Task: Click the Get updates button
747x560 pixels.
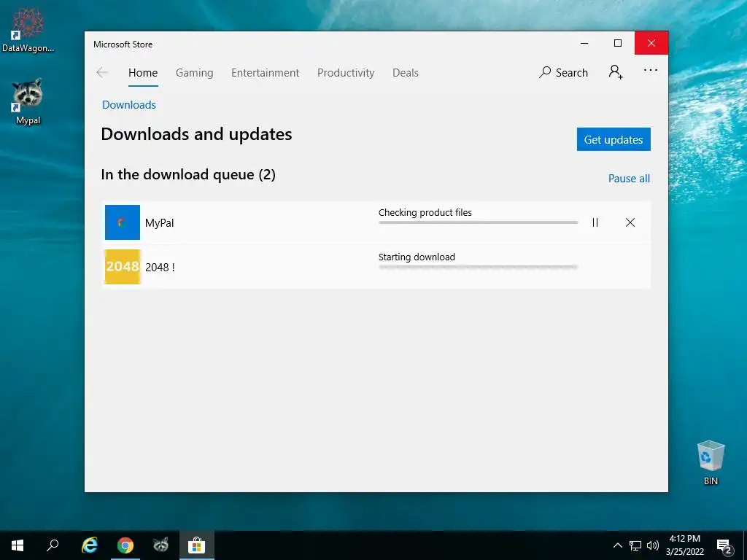Action: click(x=614, y=139)
